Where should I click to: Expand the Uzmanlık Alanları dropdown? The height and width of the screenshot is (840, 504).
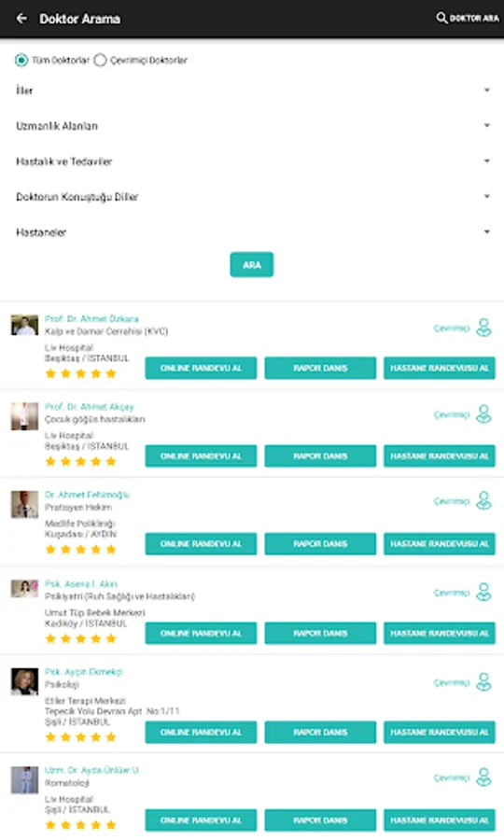point(252,126)
